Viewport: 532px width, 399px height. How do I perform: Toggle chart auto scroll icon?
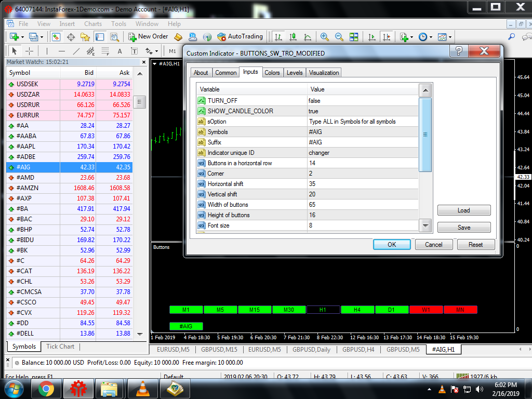372,37
